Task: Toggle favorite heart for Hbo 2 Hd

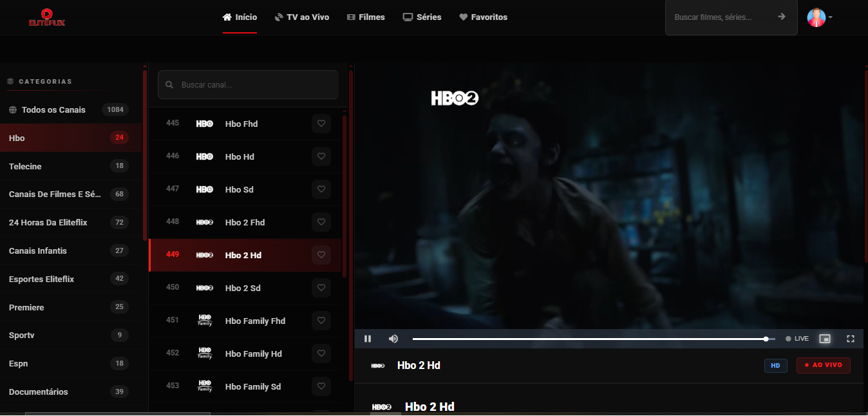Action: 321,255
